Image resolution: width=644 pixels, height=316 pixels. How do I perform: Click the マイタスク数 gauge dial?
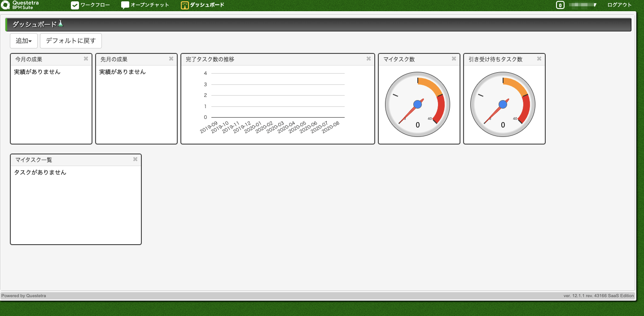418,105
